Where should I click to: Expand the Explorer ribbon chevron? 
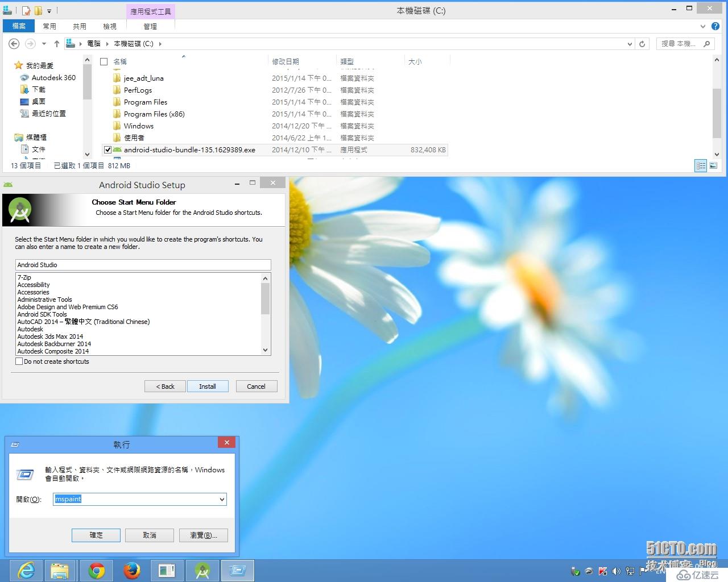pos(703,26)
